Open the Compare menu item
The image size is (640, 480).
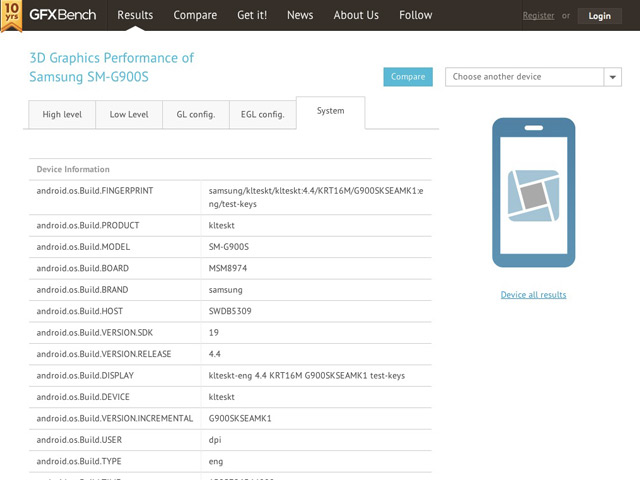pyautogui.click(x=195, y=15)
